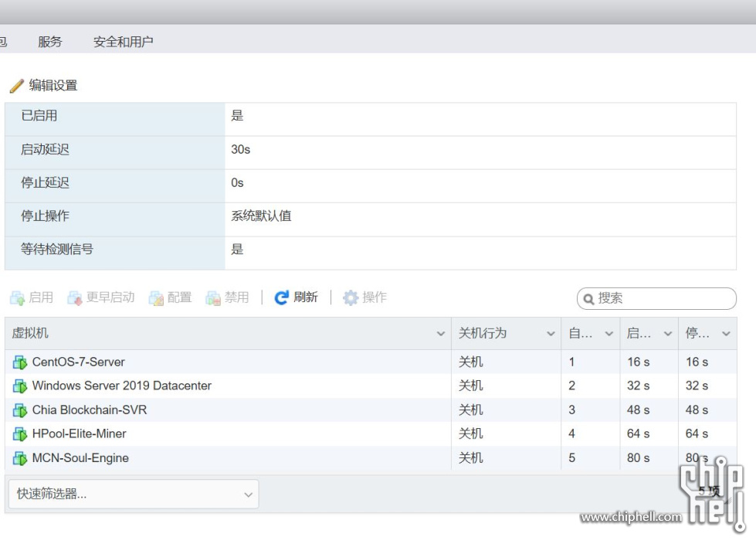Viewport: 756px width, 544px height.
Task: Open the 启... column dropdown arrow
Action: [668, 334]
